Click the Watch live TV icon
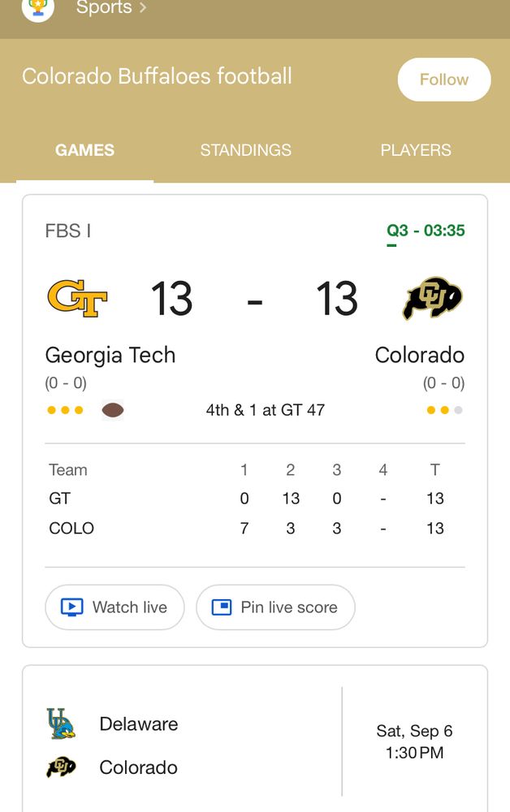The width and height of the screenshot is (510, 812). pos(72,607)
